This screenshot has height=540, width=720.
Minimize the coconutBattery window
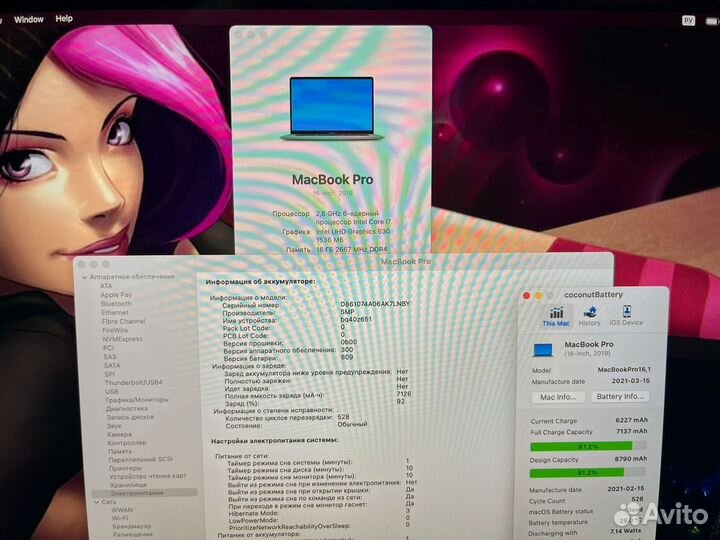[538, 295]
